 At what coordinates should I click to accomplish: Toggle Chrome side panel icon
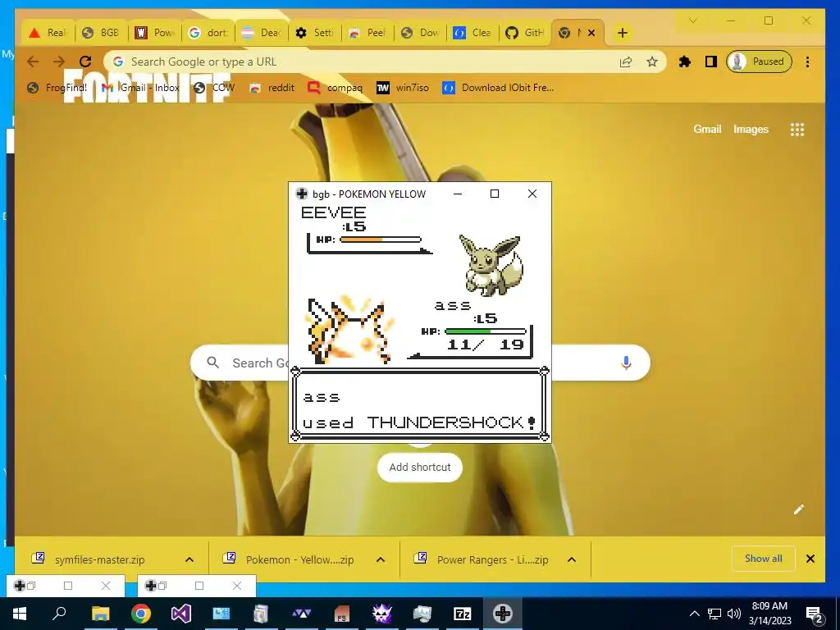(711, 62)
